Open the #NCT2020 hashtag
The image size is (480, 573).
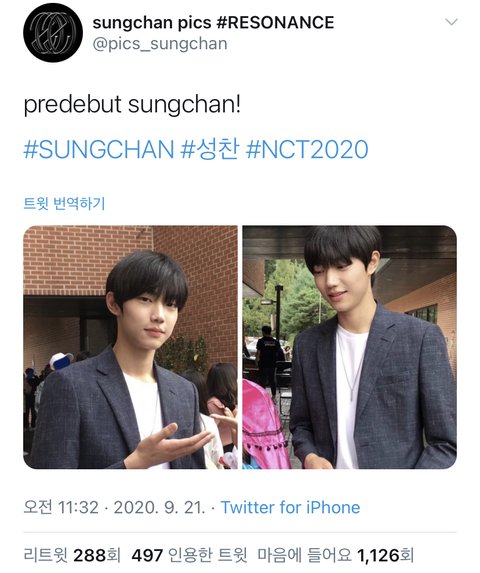coord(307,149)
